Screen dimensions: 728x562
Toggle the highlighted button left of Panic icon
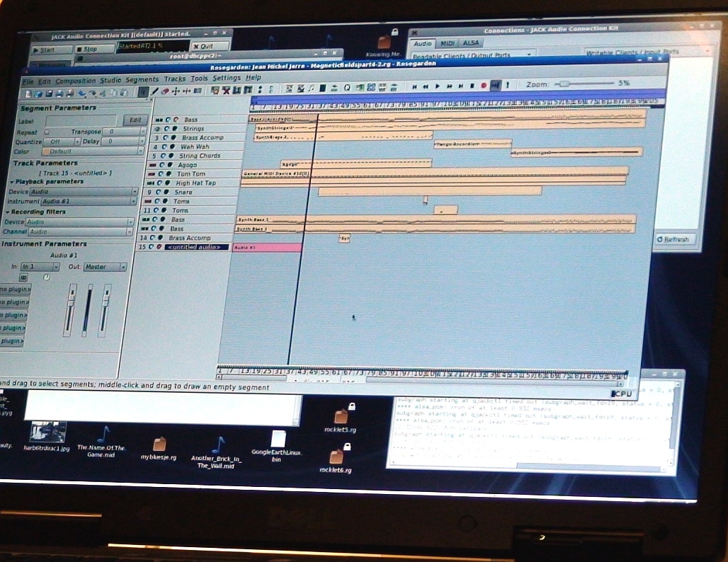496,86
